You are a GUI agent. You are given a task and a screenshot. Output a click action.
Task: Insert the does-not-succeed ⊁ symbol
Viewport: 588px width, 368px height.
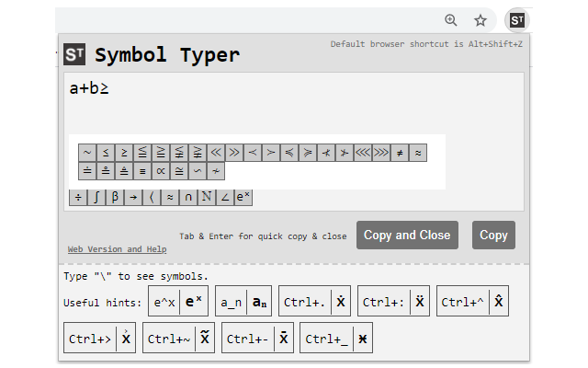click(345, 153)
